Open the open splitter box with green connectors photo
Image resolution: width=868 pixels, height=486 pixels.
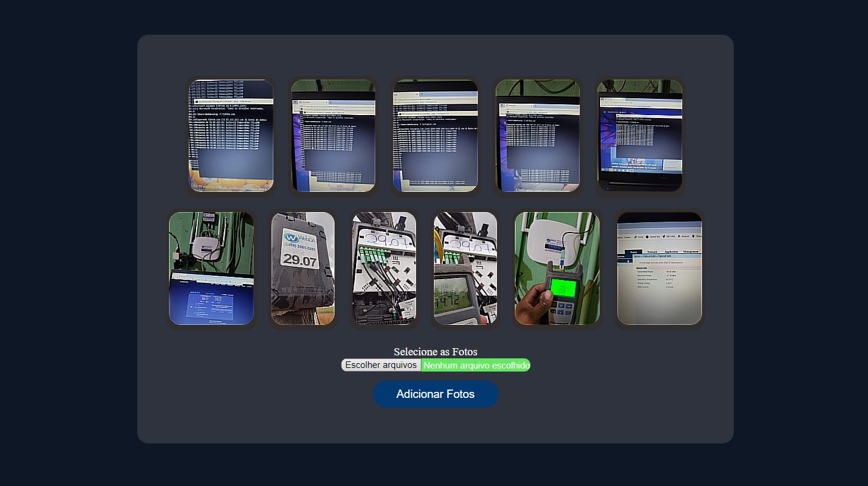point(384,268)
